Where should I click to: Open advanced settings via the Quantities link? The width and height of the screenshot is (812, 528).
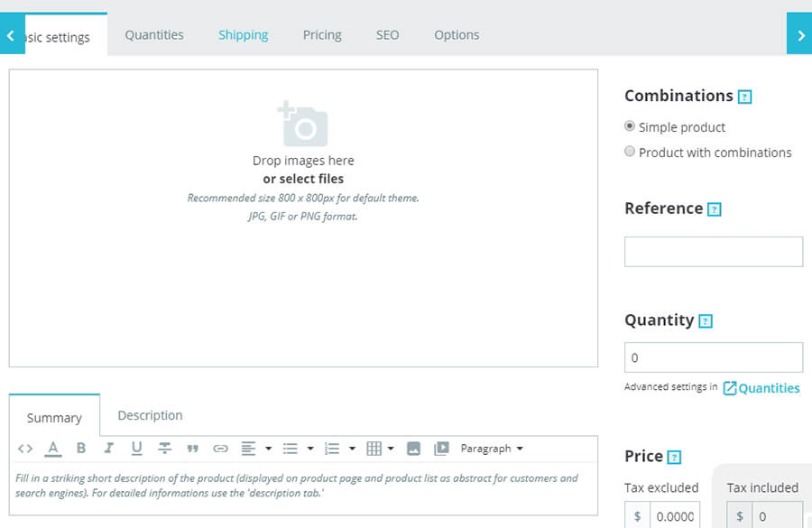pyautogui.click(x=769, y=387)
